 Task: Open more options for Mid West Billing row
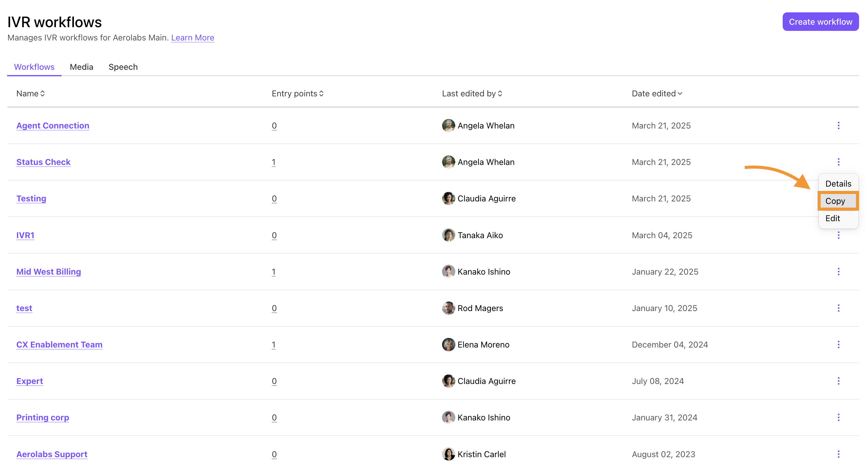tap(838, 271)
